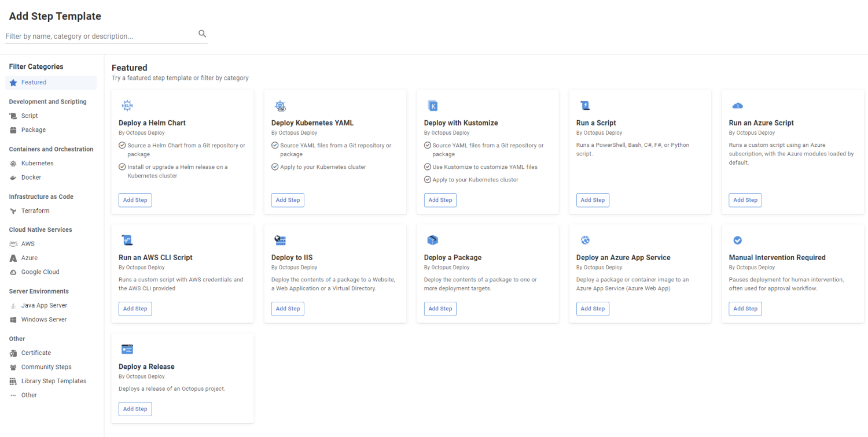Click the Deploy a Package box icon
Image resolution: width=868 pixels, height=437 pixels.
coord(432,240)
